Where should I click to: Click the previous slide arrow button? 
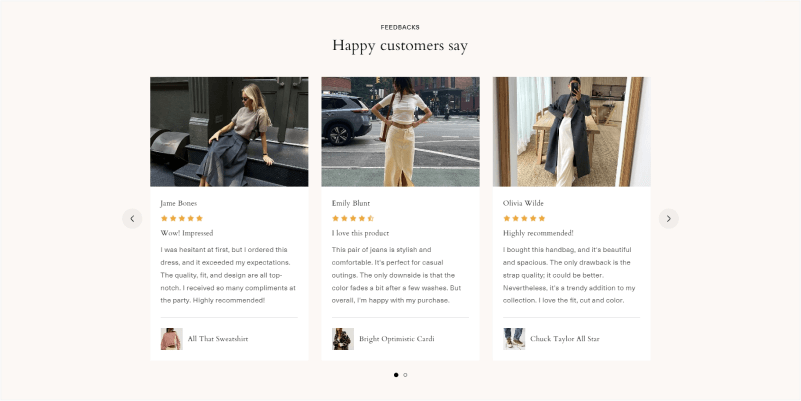click(132, 218)
